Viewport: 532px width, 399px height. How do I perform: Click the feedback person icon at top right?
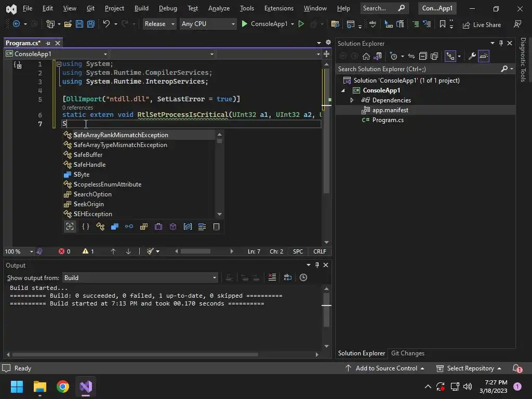click(517, 24)
